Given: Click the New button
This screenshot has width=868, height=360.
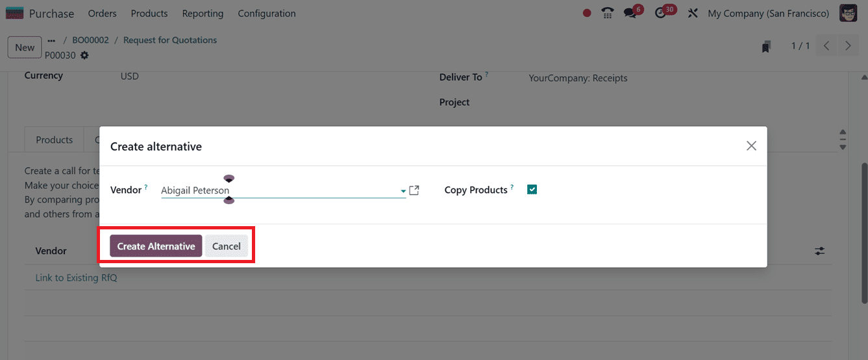Looking at the screenshot, I should [25, 47].
